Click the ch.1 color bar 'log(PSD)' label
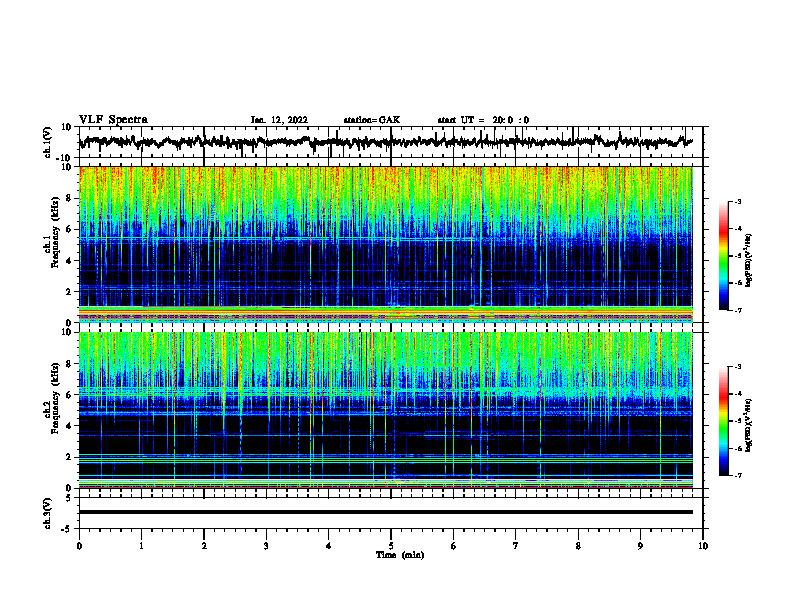792x612 pixels. pos(749,260)
